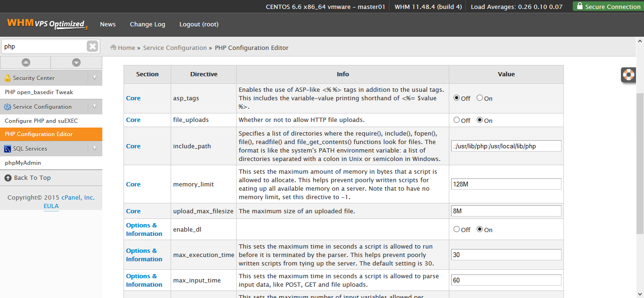
Task: Click the collapse-all up arrow button
Action: tap(25, 63)
